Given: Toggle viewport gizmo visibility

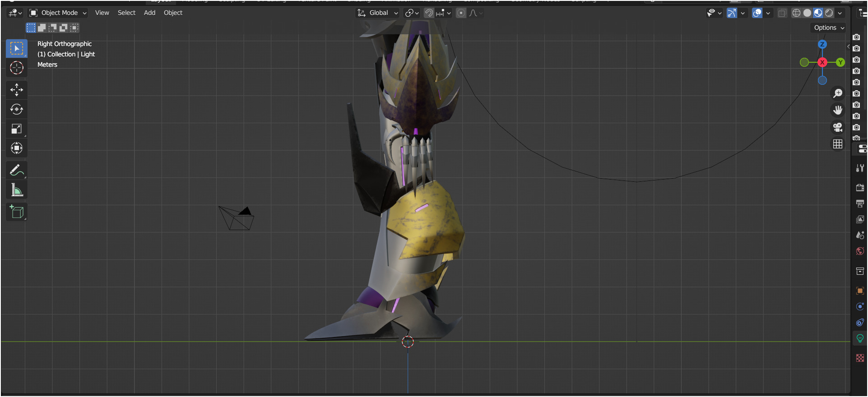Looking at the screenshot, I should coord(732,13).
